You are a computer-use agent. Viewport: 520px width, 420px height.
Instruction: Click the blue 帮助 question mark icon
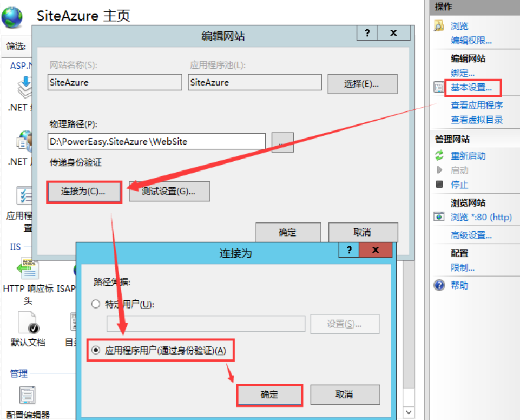tap(439, 285)
